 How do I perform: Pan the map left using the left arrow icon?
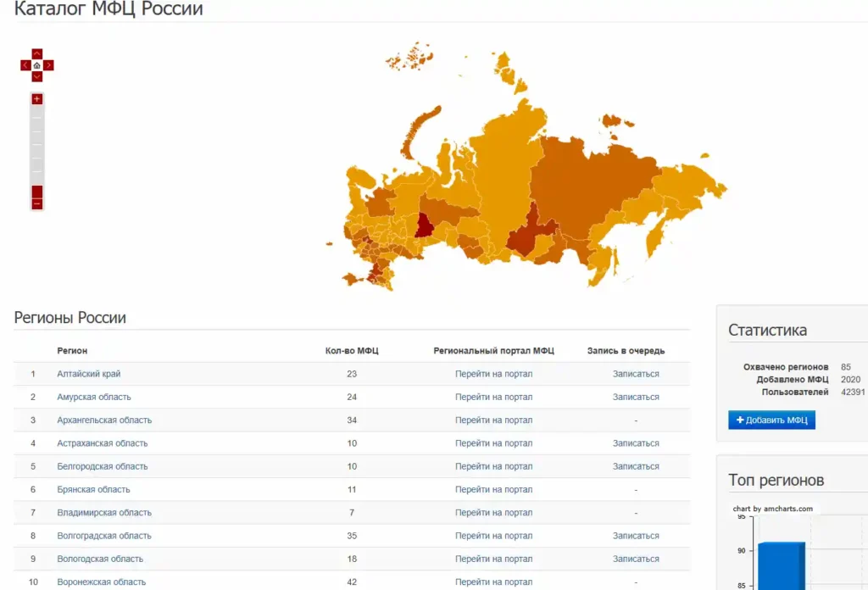(x=25, y=65)
